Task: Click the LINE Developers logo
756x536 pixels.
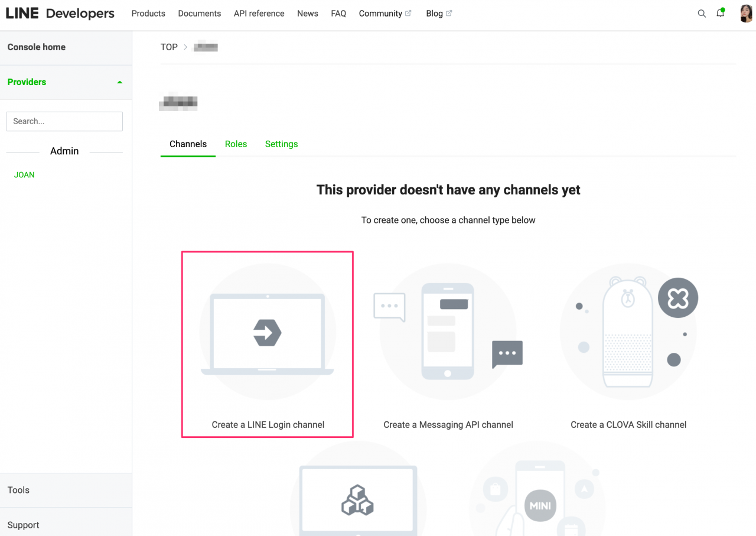Action: click(60, 14)
